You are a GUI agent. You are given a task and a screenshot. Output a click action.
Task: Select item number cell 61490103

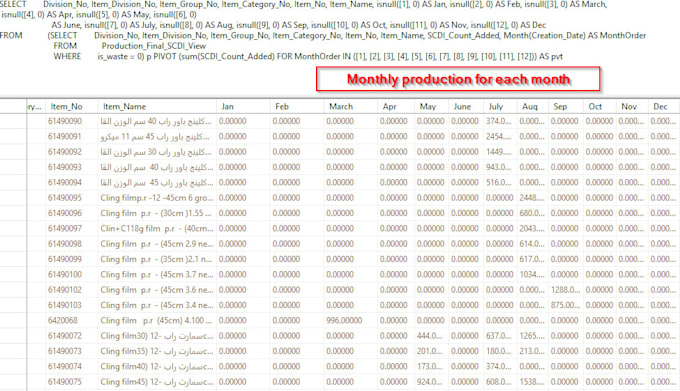click(x=65, y=305)
